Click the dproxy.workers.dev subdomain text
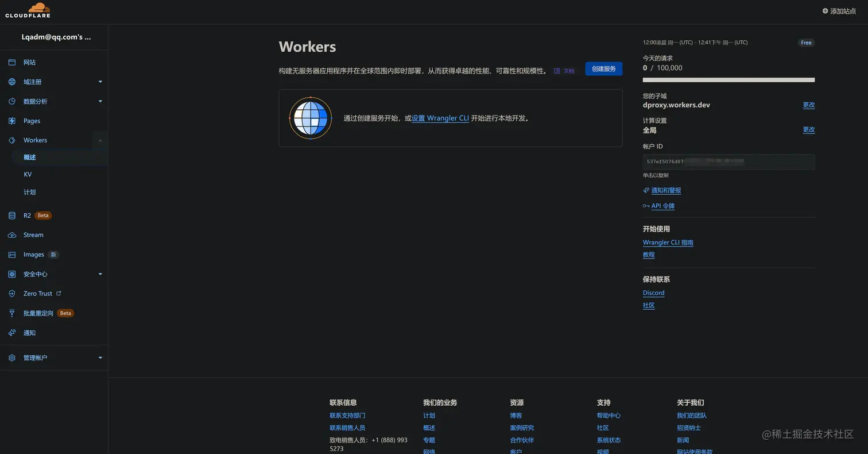 click(676, 105)
